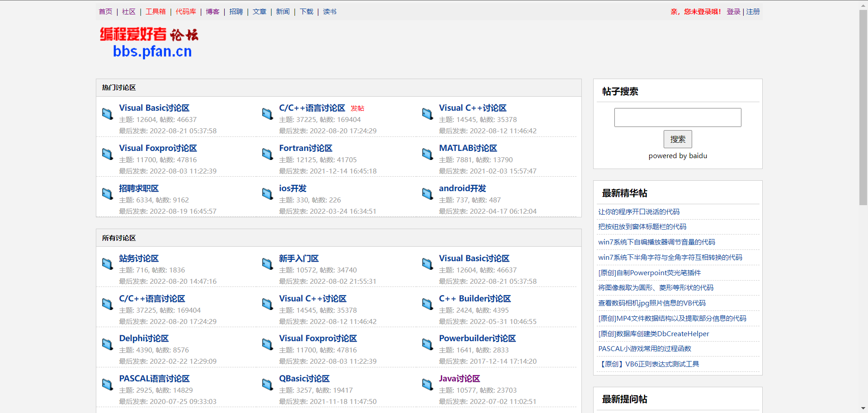Open the 首页 navigation item

pos(105,12)
